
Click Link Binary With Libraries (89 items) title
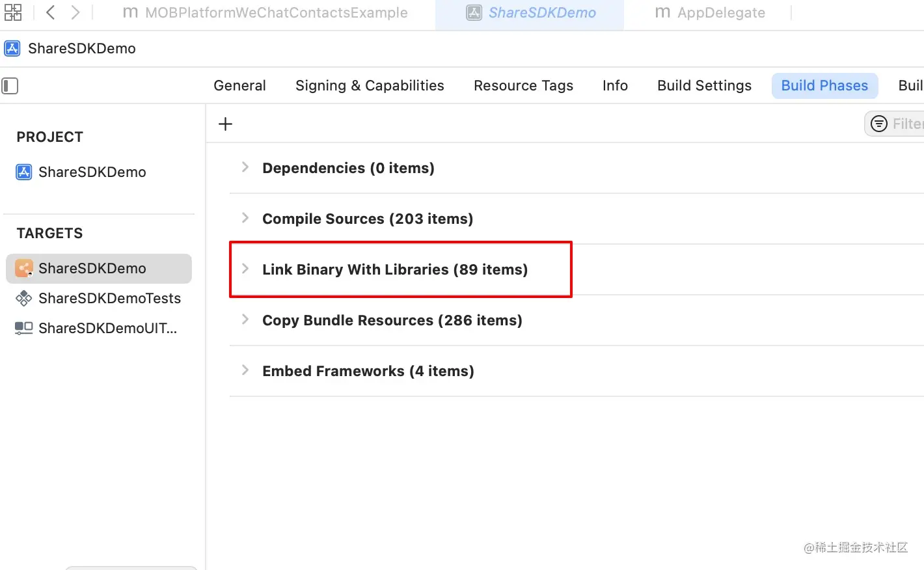click(395, 269)
